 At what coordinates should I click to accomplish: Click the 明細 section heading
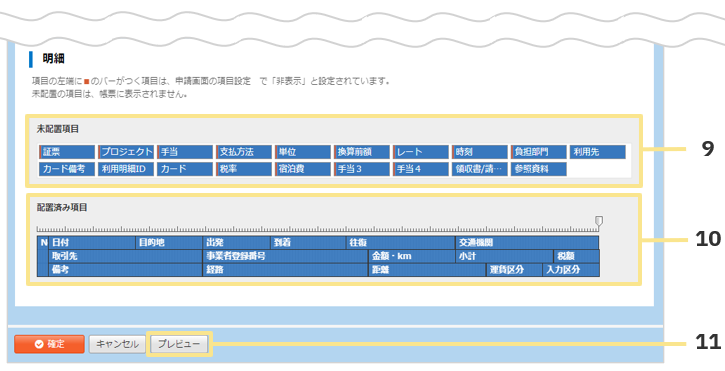click(x=54, y=59)
